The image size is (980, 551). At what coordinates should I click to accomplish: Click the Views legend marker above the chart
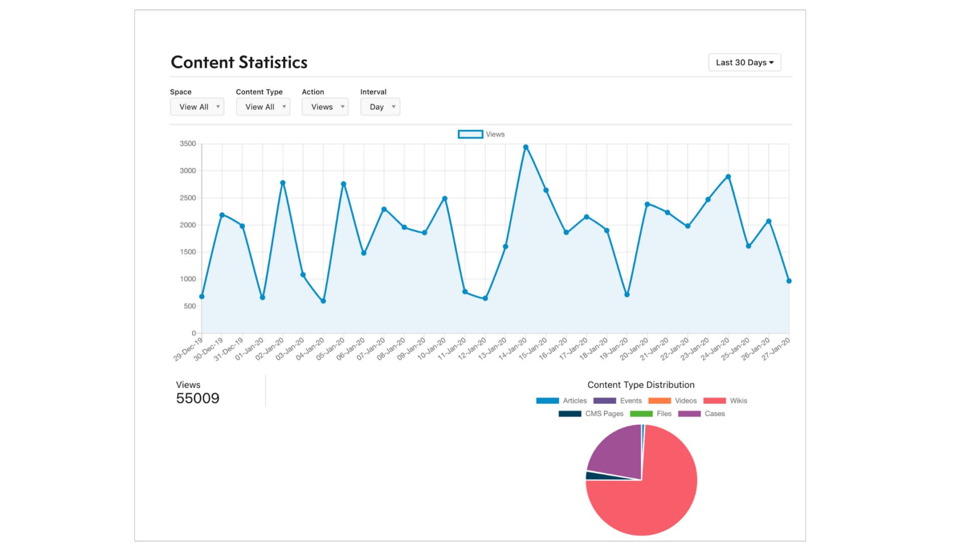(470, 134)
